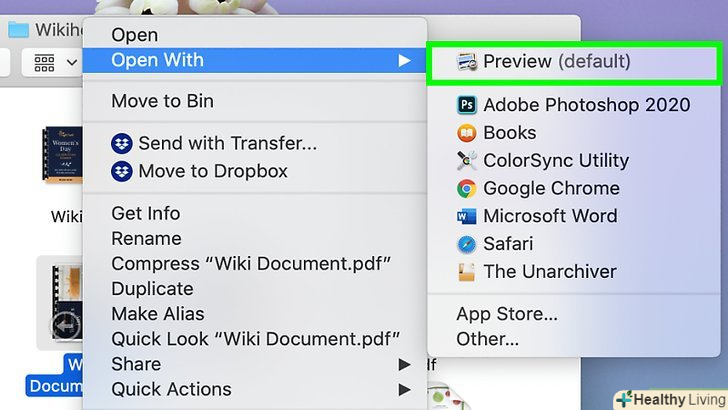This screenshot has height=410, width=728.
Task: Open file with The Unarchiver
Action: (574, 272)
